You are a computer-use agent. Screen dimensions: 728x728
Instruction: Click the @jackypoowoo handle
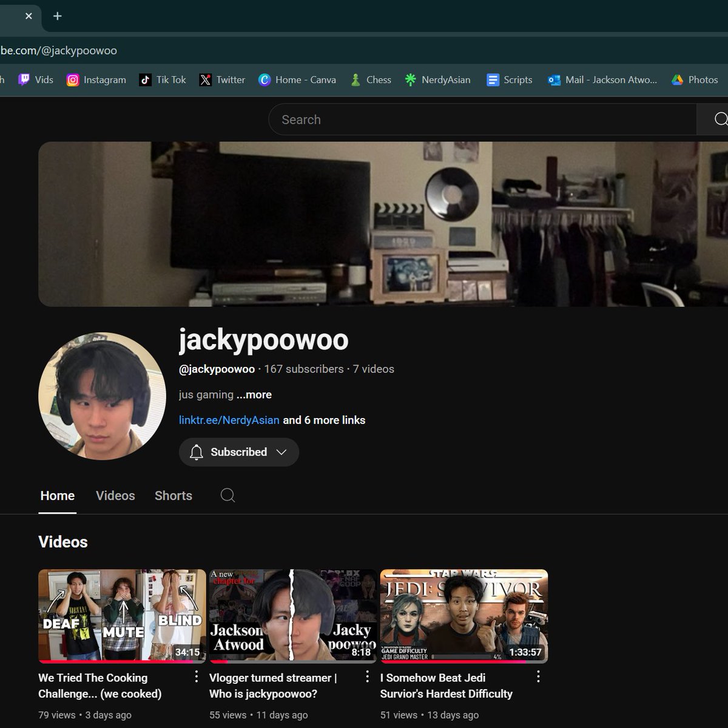click(x=217, y=369)
